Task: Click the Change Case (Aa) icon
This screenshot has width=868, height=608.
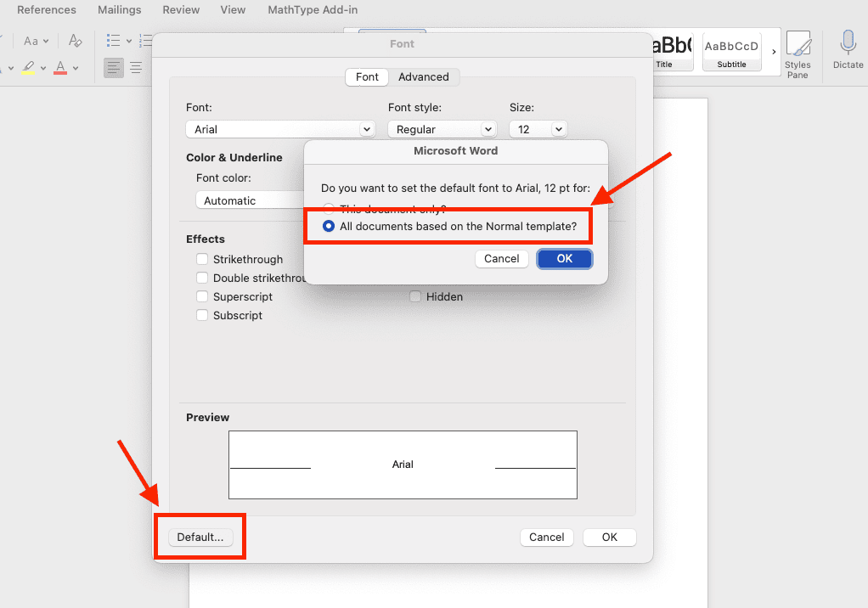Action: point(31,41)
